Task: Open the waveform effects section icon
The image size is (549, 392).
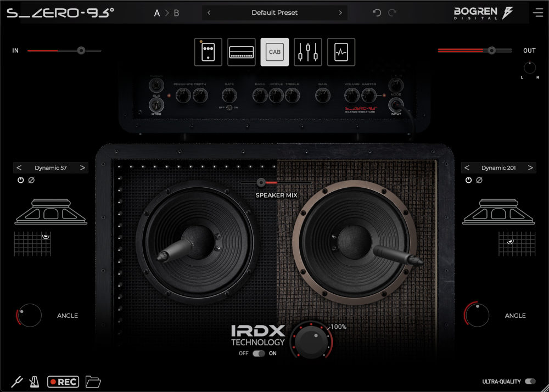Action: (341, 52)
